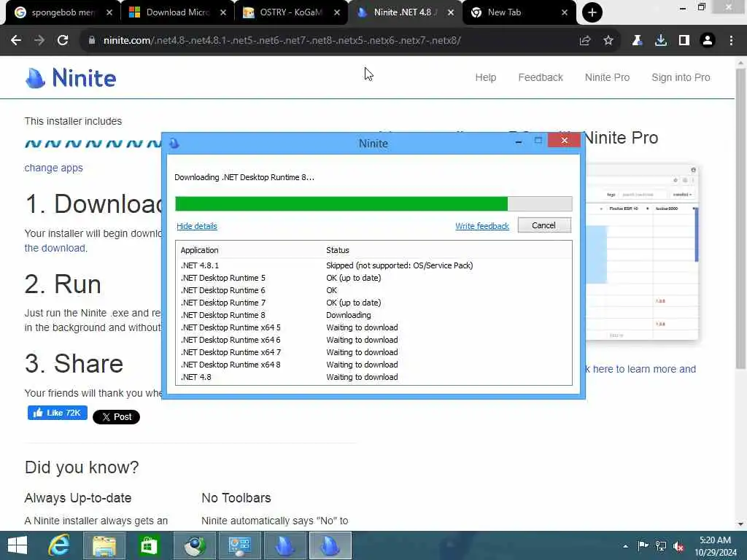
Task: Toggle the browser side panel icon
Action: pyautogui.click(x=684, y=41)
